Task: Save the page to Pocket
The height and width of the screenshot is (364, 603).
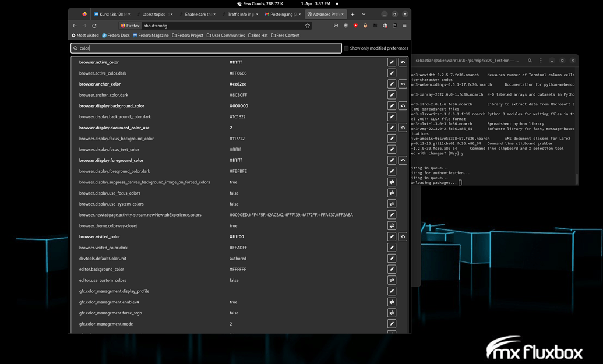Action: click(x=336, y=26)
